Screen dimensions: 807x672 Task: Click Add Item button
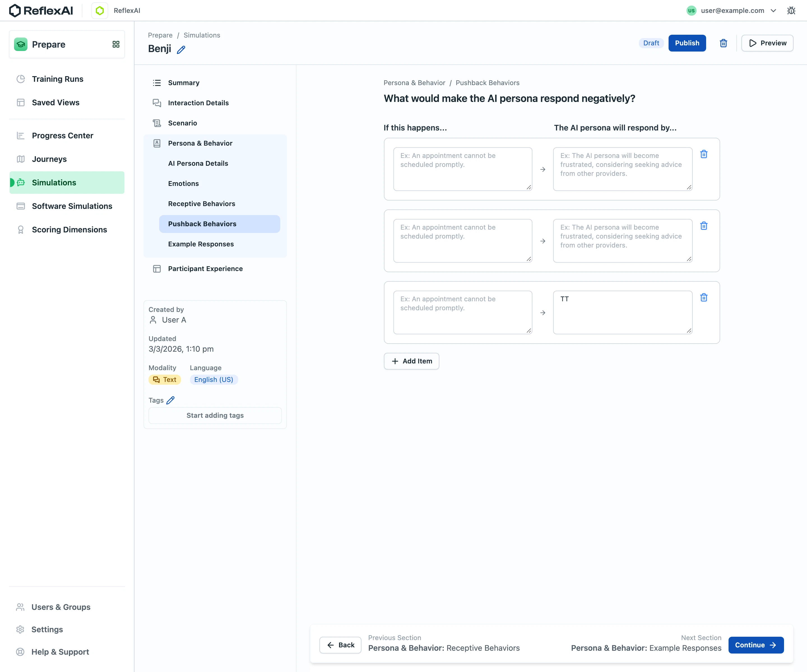pyautogui.click(x=412, y=361)
